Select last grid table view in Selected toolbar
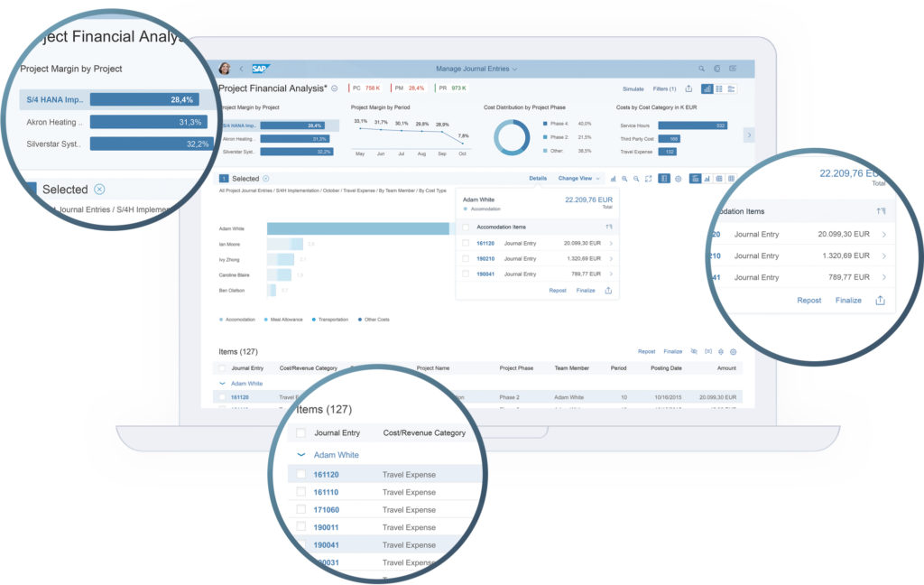Image resolution: width=924 pixels, height=585 pixels. (731, 179)
